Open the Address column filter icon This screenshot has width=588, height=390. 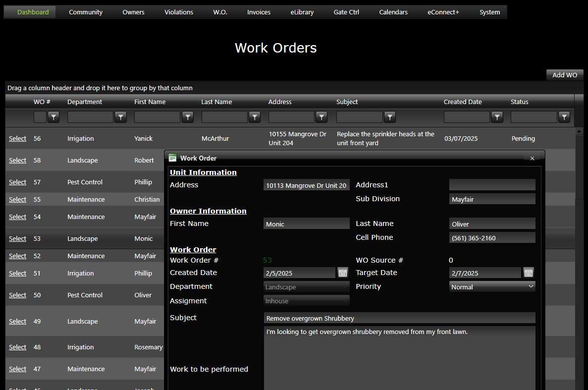click(x=321, y=117)
